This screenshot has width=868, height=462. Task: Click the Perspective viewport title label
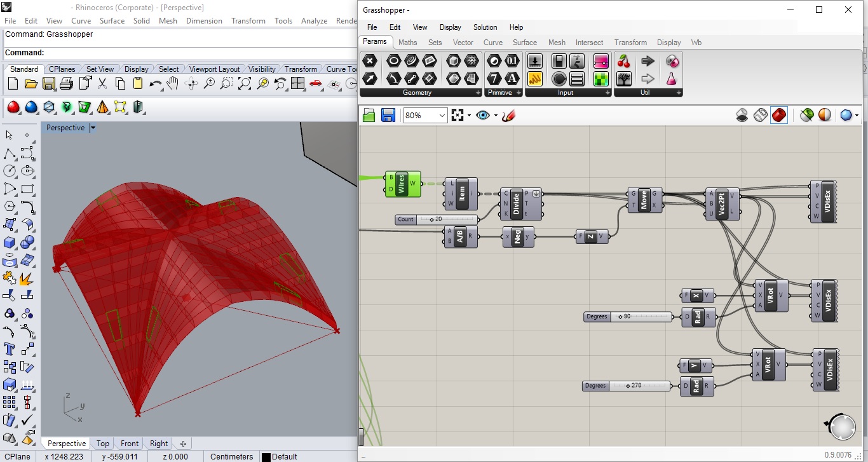point(65,128)
